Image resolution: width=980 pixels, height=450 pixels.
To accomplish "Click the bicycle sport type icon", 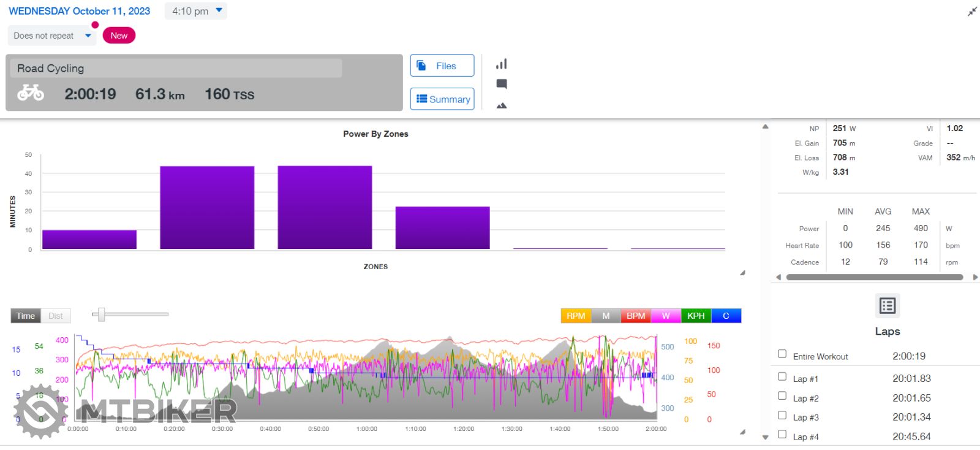I will point(31,93).
